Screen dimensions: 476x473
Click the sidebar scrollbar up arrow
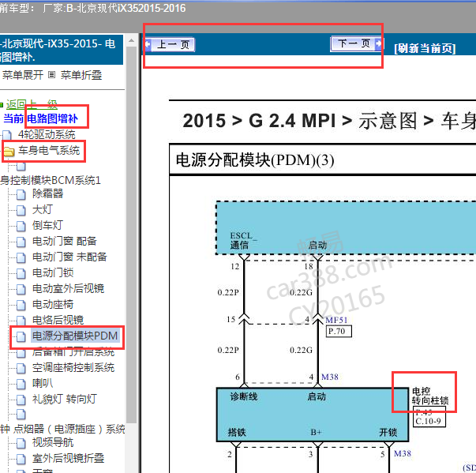coord(132,40)
